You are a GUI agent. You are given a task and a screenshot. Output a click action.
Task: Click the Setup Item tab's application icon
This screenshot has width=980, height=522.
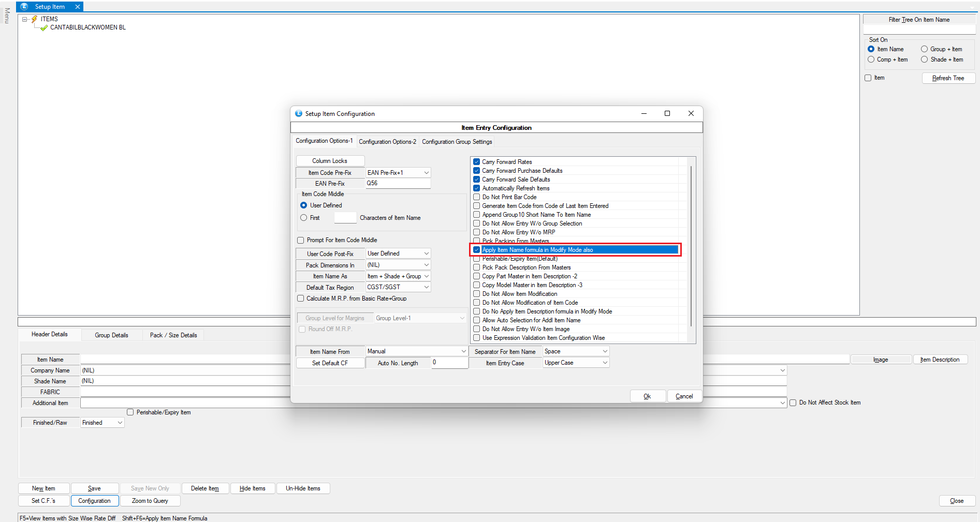pyautogui.click(x=24, y=7)
